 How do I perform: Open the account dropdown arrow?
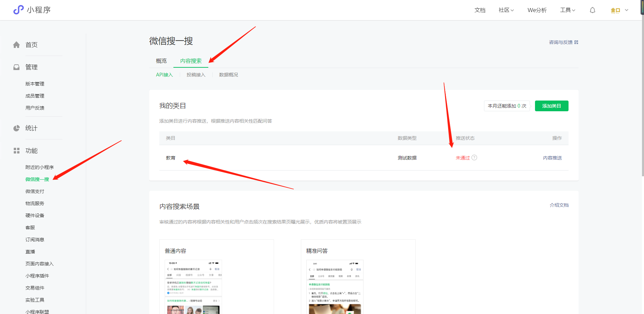pos(627,10)
